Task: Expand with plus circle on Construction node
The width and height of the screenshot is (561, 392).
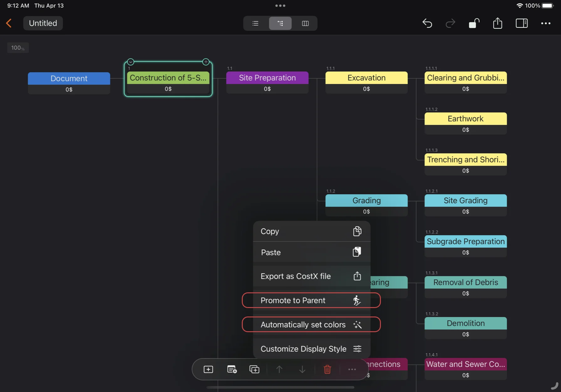Action: pos(206,62)
